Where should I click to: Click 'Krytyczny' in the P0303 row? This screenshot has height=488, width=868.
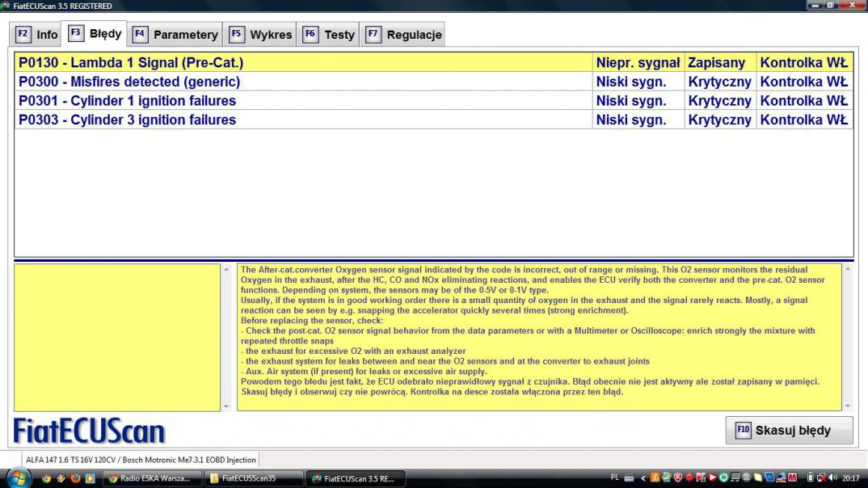click(719, 120)
